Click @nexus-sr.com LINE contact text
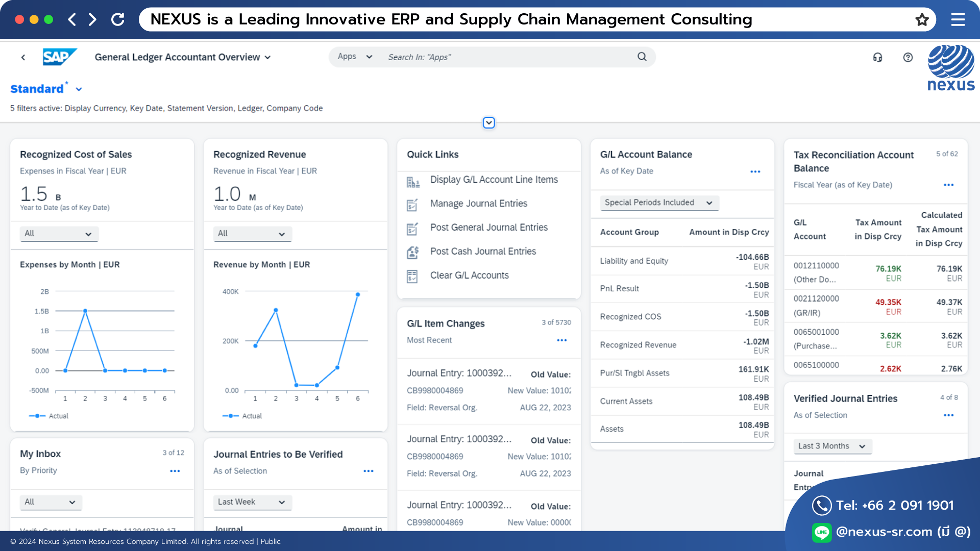Image resolution: width=980 pixels, height=551 pixels. (x=903, y=532)
